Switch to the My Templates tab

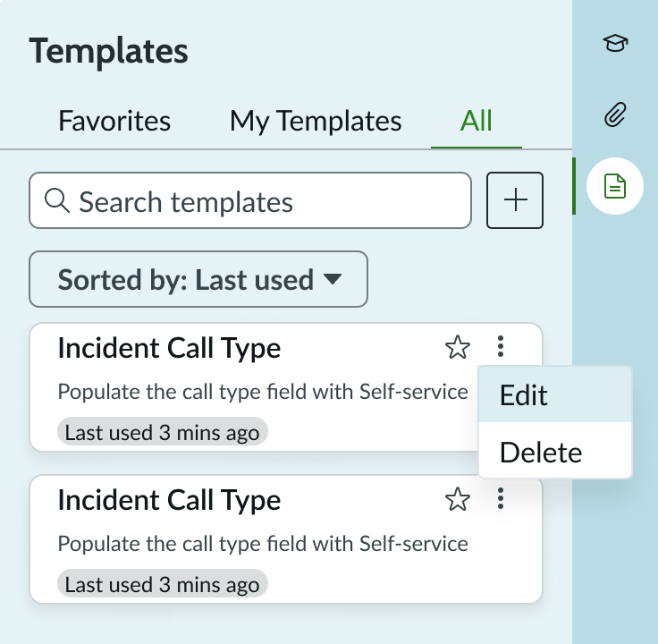tap(316, 121)
